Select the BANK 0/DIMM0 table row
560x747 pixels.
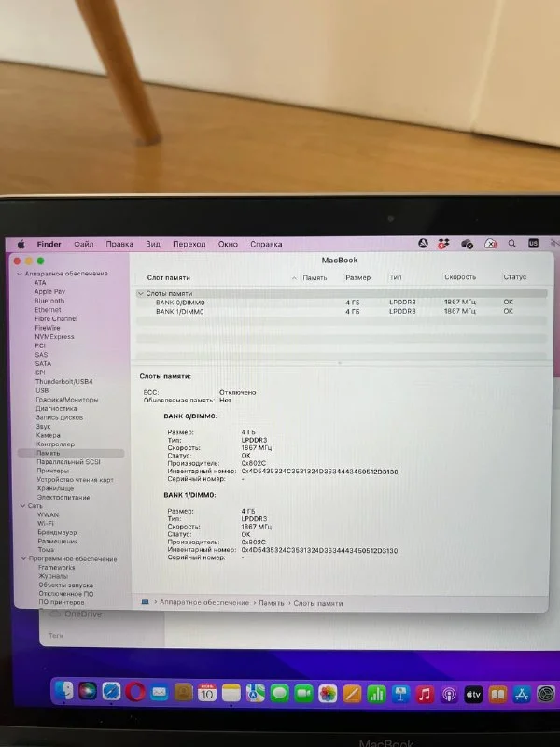coord(341,303)
